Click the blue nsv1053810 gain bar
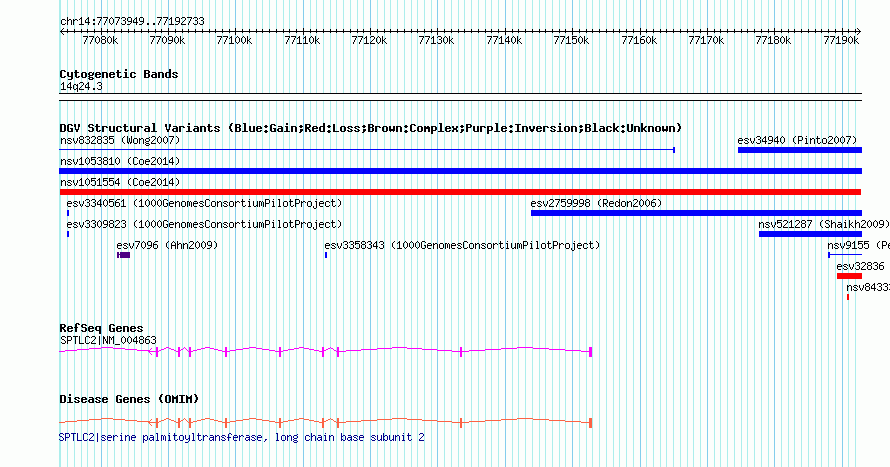Image resolution: width=890 pixels, height=467 pixels. (x=461, y=171)
